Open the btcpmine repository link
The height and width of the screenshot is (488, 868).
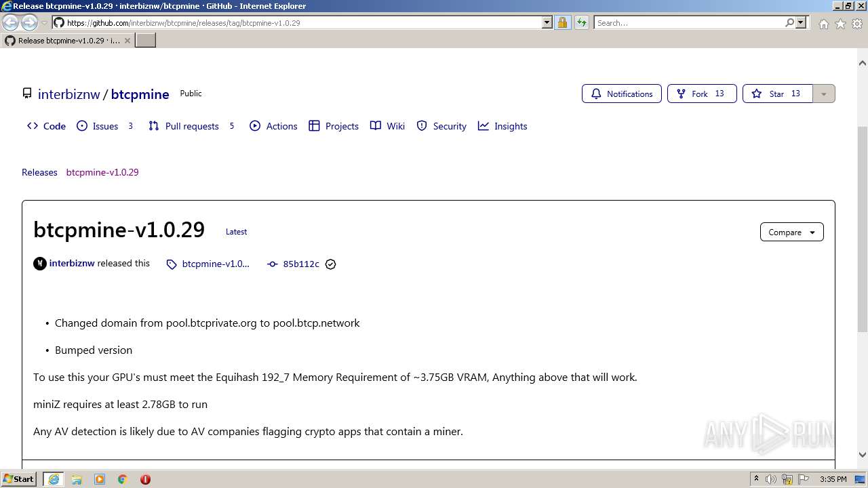click(140, 94)
